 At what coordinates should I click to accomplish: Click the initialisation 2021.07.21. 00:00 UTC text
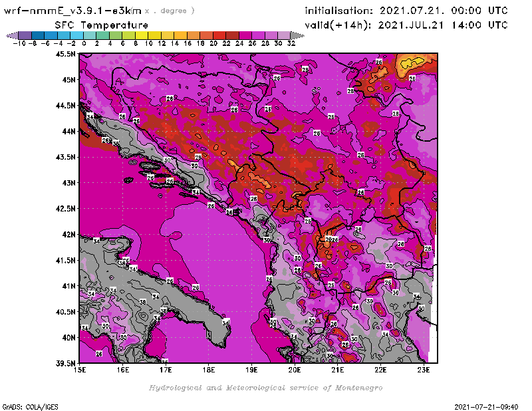[x=406, y=11]
